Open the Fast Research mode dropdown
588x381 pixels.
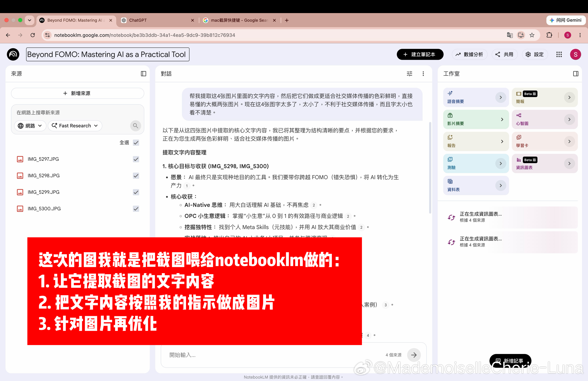[x=75, y=126]
